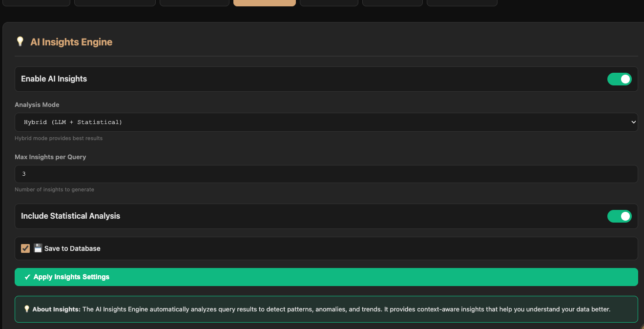Select the rightmost tab in the top row
The height and width of the screenshot is (329, 644).
click(461, 3)
